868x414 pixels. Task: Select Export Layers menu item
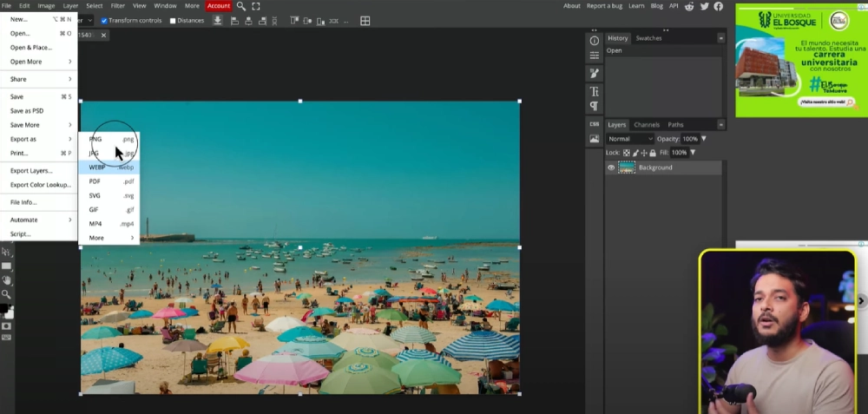point(39,170)
